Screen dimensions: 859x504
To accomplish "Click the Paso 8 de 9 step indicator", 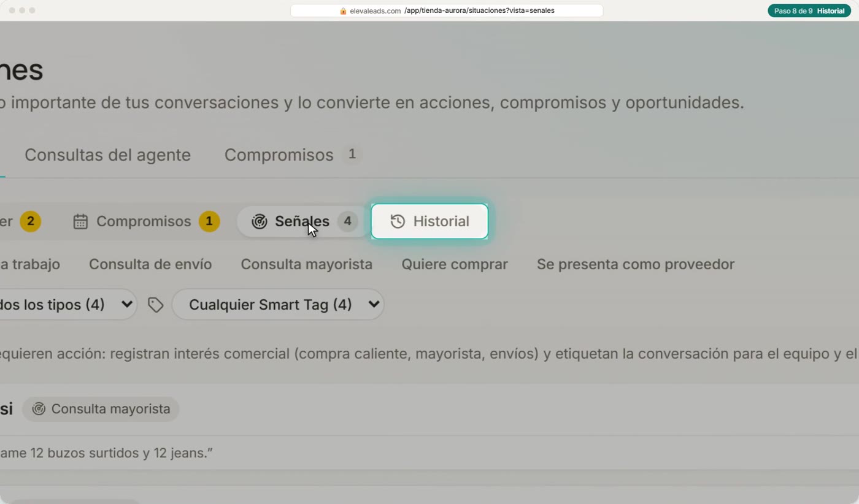I will point(793,11).
